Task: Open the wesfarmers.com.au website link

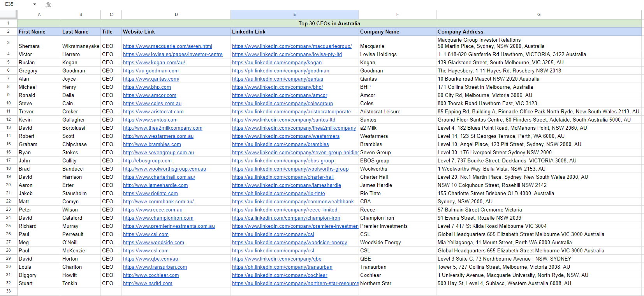Action: pos(158,136)
